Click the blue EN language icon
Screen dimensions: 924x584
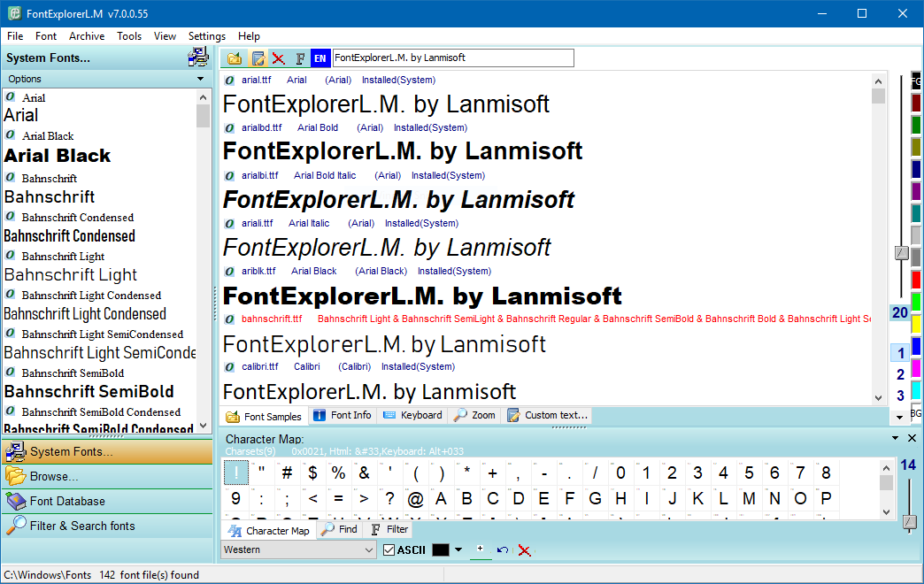pos(320,58)
